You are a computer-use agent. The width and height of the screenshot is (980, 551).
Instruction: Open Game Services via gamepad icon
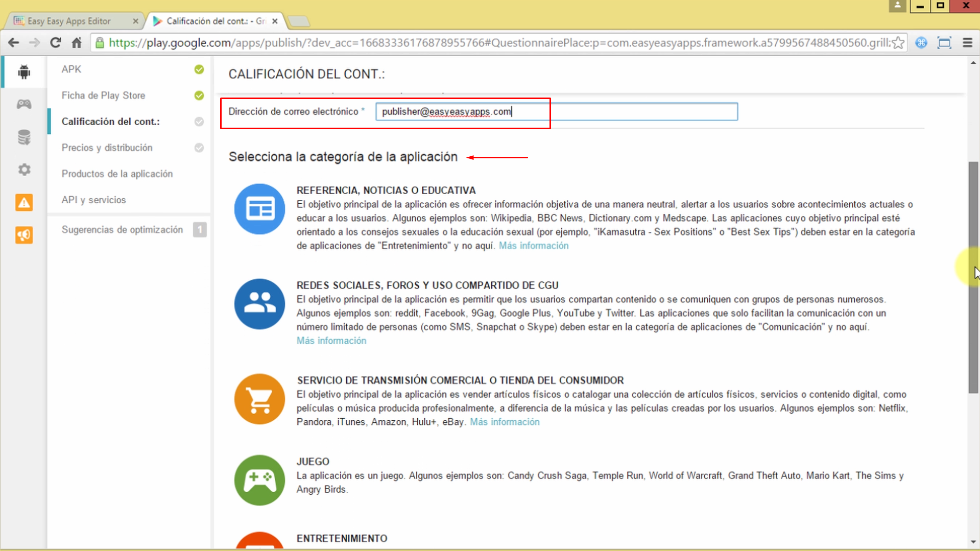click(23, 104)
